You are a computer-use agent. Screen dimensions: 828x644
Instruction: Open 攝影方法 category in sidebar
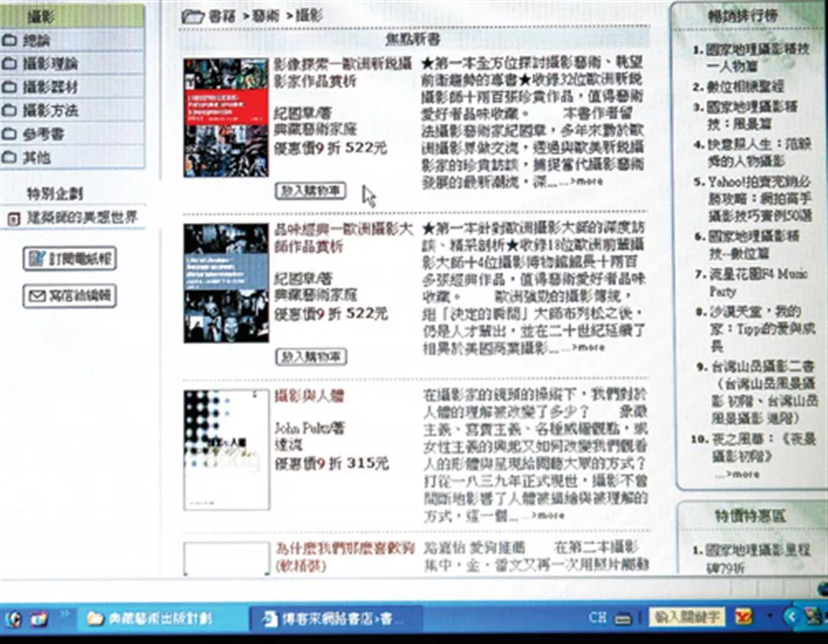click(x=50, y=110)
